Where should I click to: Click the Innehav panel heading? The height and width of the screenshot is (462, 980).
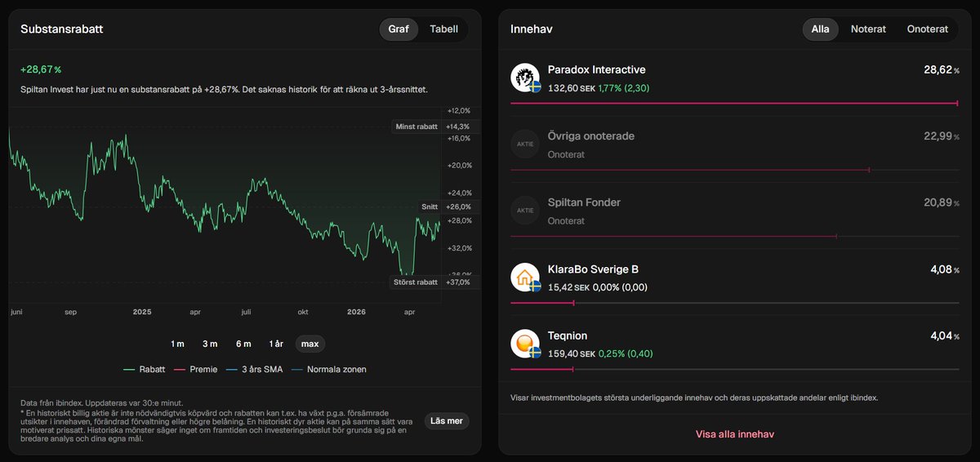click(x=532, y=29)
